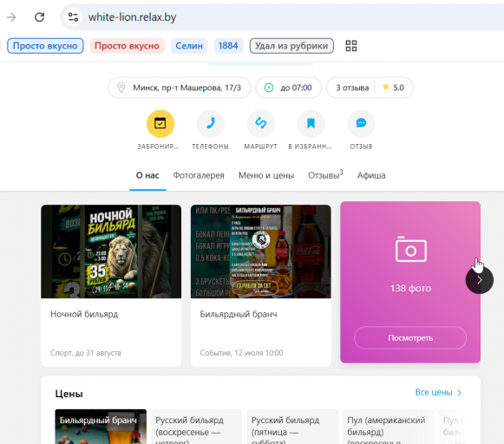Click 'Ночной бильярд' card title
This screenshot has height=444, width=504.
(x=84, y=314)
